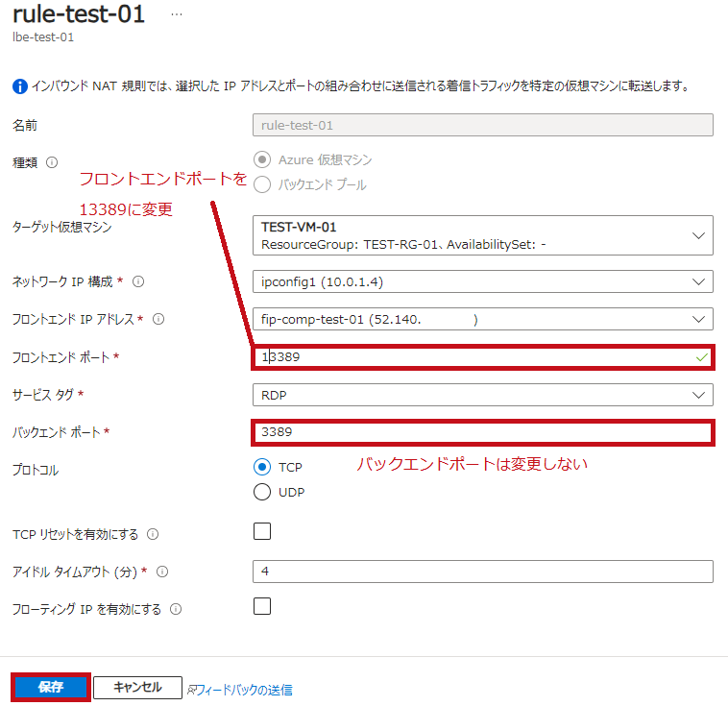Viewport: 728px width, 706px height.
Task: Click the info icon next to フロントエンド IP アドレス
Action: point(158,319)
